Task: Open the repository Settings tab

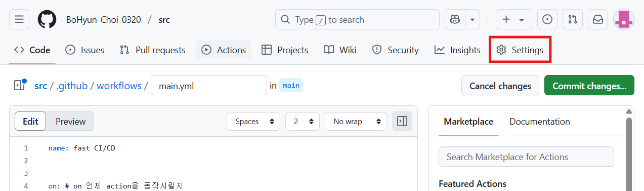Action: [520, 50]
